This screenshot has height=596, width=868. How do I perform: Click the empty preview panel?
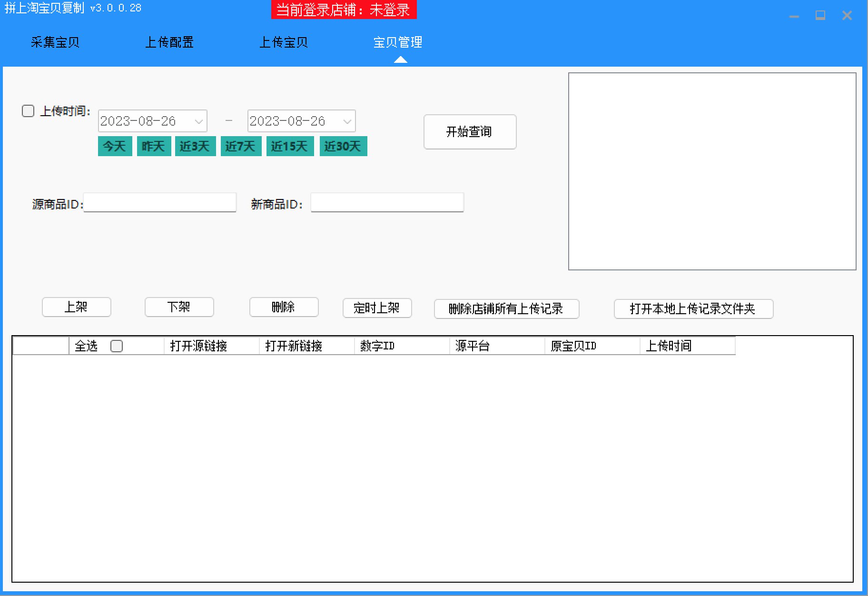[712, 171]
